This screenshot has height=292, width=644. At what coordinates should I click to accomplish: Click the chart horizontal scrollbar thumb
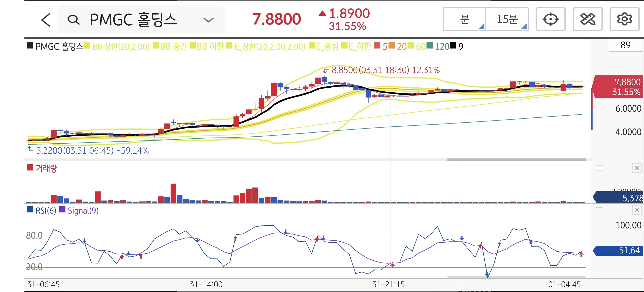click(x=516, y=159)
